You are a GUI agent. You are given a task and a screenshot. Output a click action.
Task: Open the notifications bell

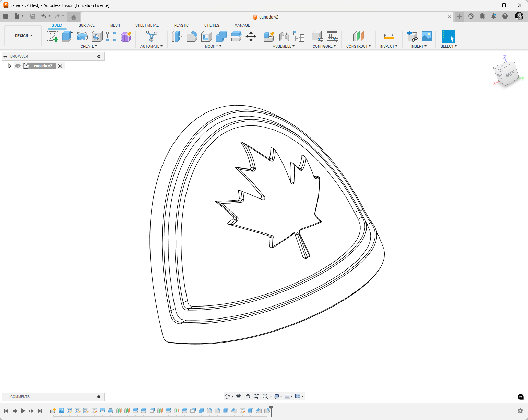(494, 16)
